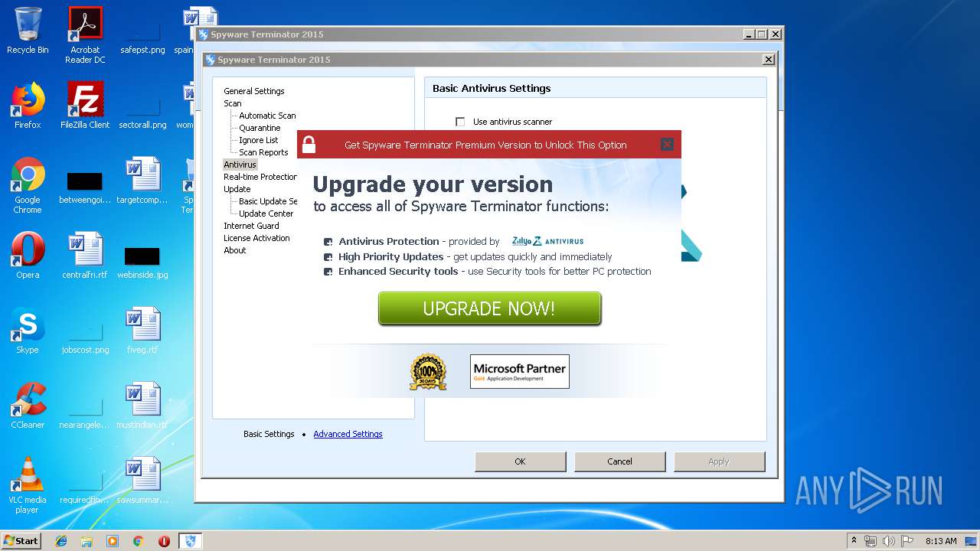Select nearangele file icon
Image resolution: width=980 pixels, height=551 pixels.
(85, 409)
